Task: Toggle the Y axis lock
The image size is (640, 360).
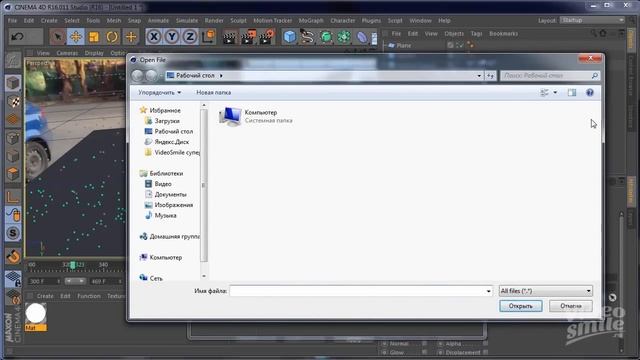Action: coord(172,37)
